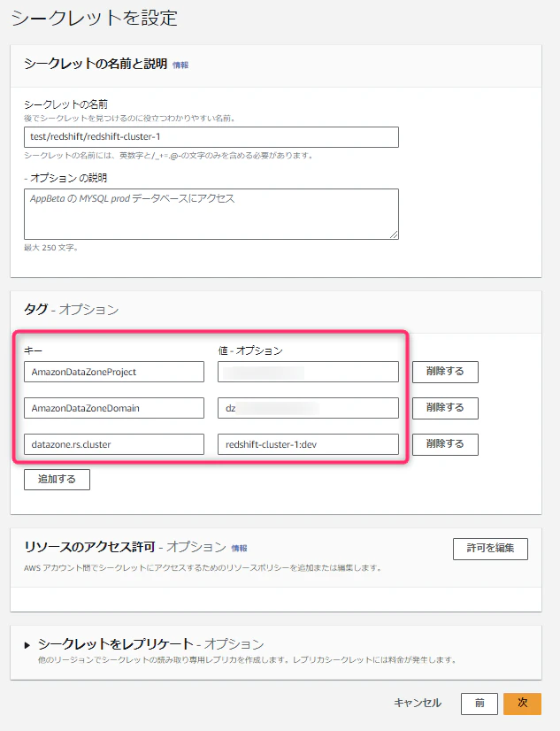Click the 最大 250 文字 hint text
The image size is (560, 731).
coord(50,248)
